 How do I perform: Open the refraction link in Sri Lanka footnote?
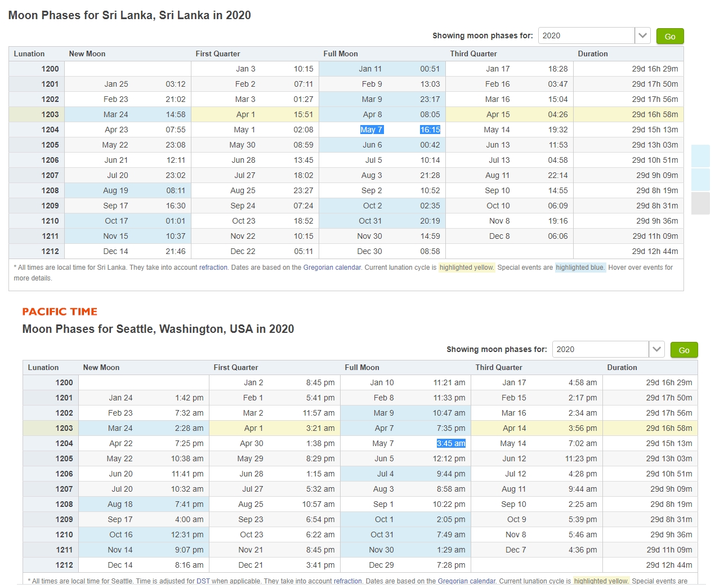click(x=213, y=268)
